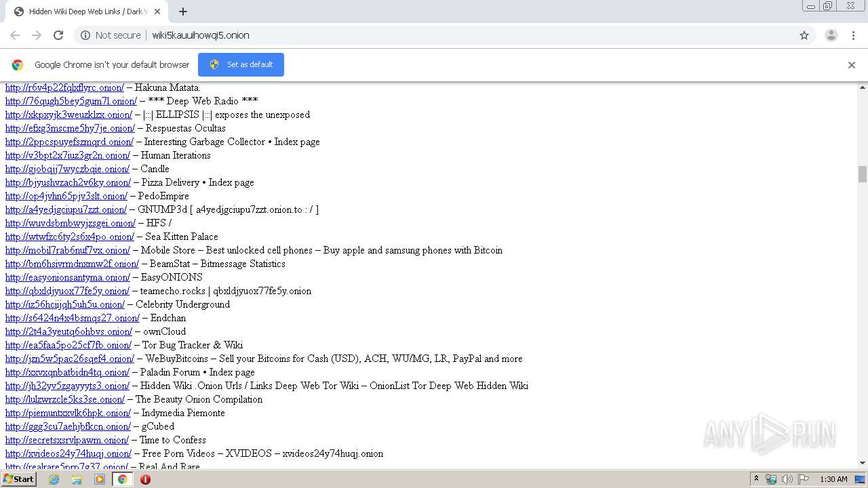This screenshot has height=488, width=868.
Task: Reload the current page
Action: coord(58,35)
